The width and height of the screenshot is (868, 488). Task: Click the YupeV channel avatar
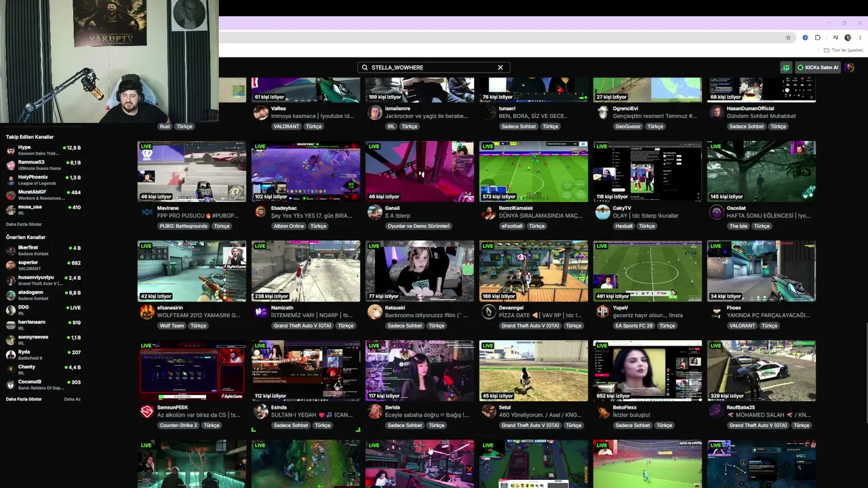[602, 312]
